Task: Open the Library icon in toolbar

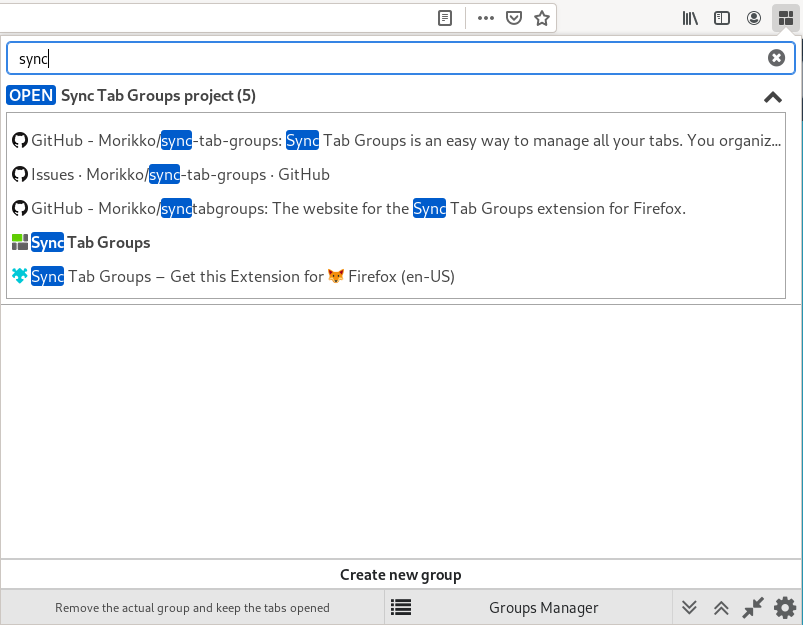Action: 690,18
